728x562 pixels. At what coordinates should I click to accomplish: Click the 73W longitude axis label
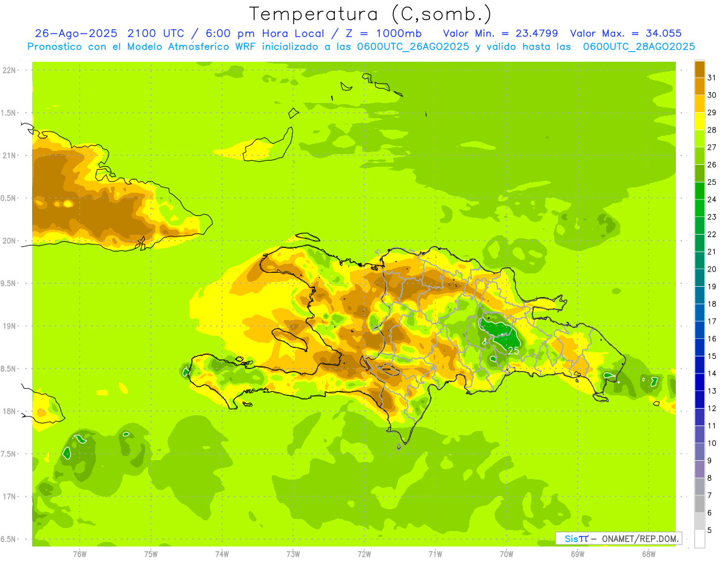click(292, 554)
